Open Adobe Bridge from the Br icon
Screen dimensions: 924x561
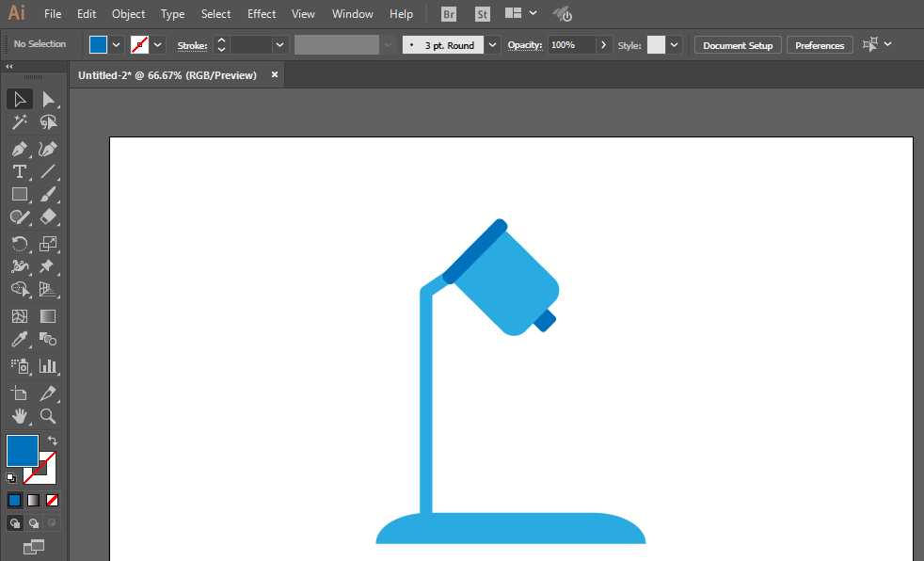point(449,14)
